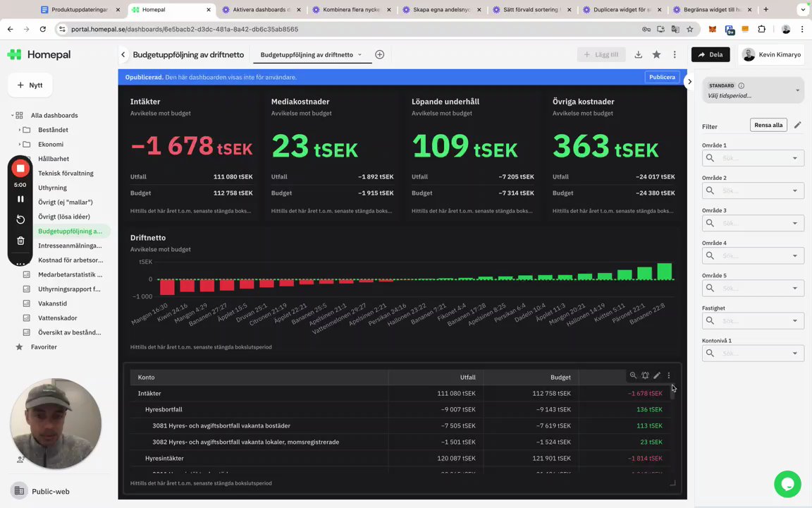
Task: Open the Fastighet filter dropdown
Action: tap(753, 321)
